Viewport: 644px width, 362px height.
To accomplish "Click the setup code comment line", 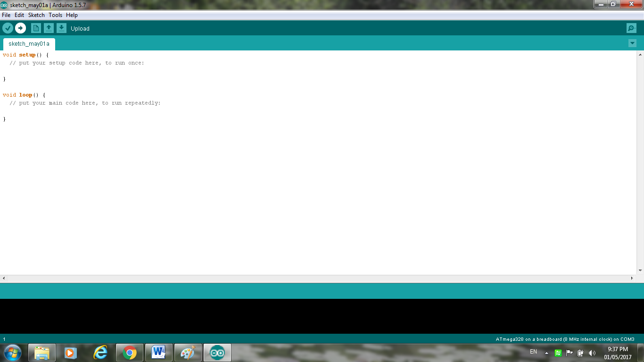I will tap(77, 63).
